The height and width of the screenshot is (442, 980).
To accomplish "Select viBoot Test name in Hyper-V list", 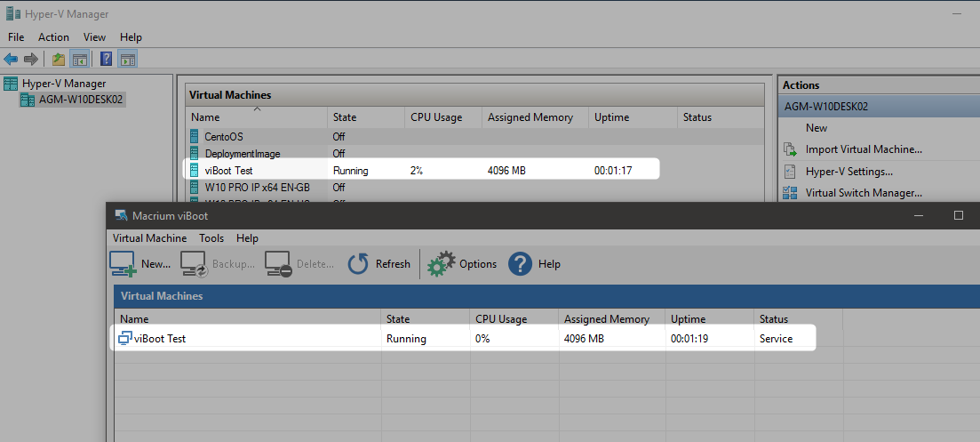I will tap(228, 170).
